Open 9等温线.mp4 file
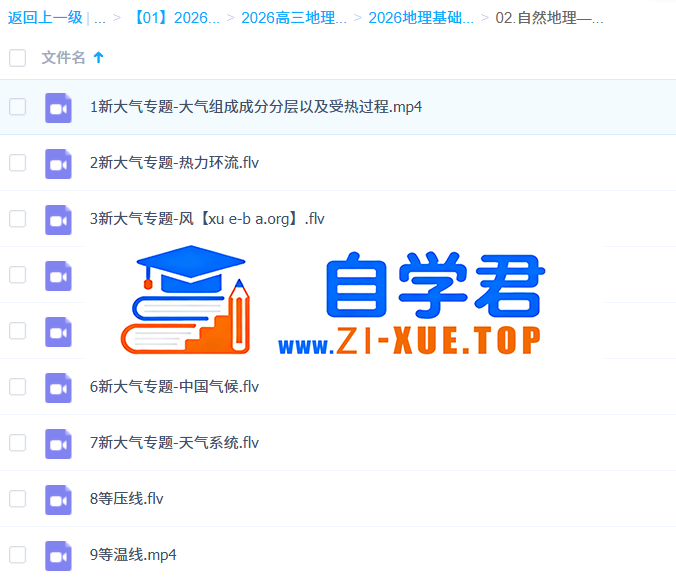The image size is (676, 579). coord(133,555)
